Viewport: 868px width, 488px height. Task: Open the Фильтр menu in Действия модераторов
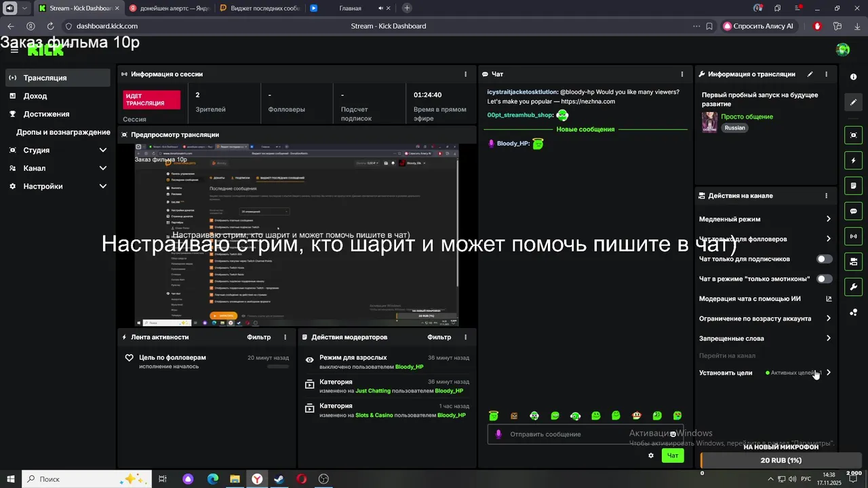[x=439, y=337]
